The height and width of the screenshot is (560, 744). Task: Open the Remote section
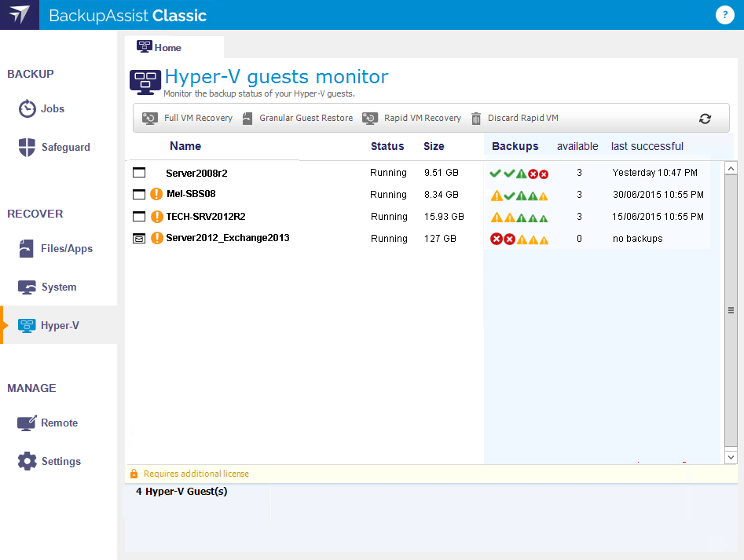pyautogui.click(x=59, y=423)
